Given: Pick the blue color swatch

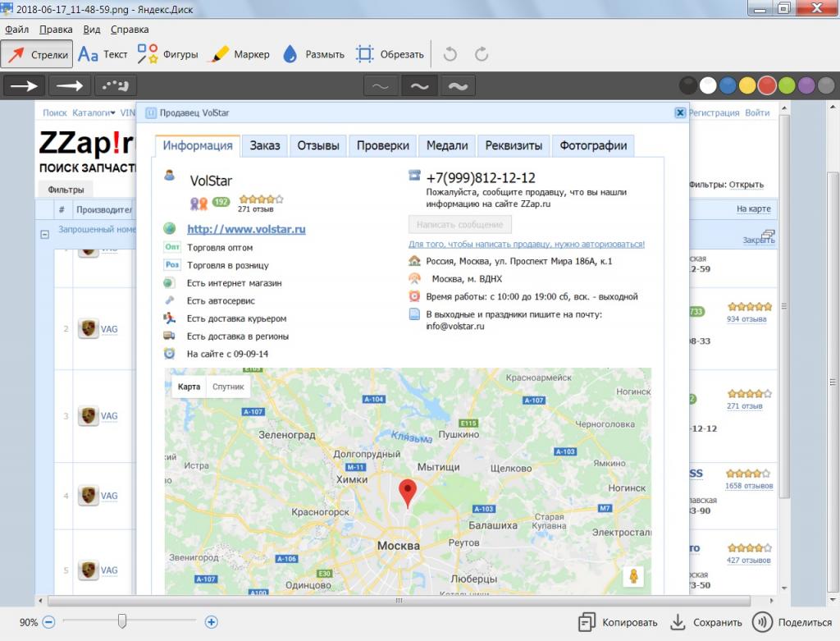Looking at the screenshot, I should coord(728,85).
